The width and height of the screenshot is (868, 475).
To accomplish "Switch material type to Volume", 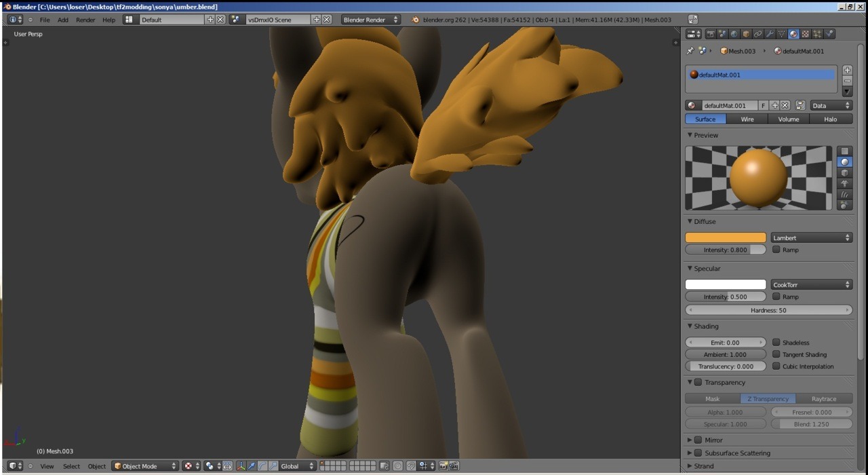I will (x=789, y=119).
